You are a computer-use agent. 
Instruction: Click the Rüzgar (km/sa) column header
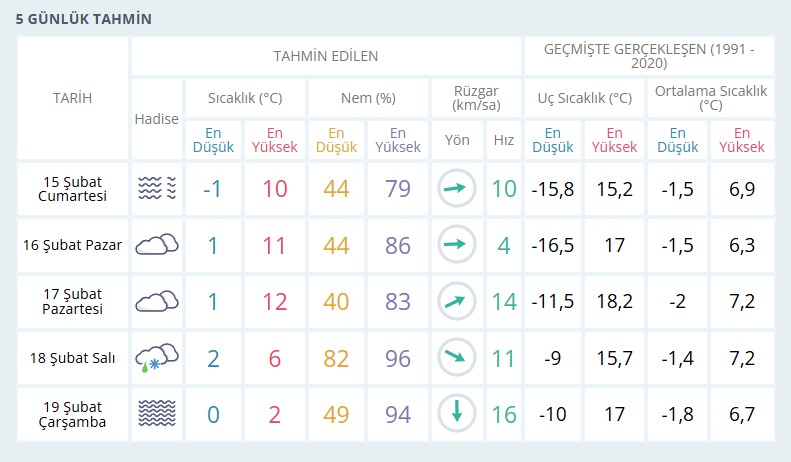[x=475, y=98]
